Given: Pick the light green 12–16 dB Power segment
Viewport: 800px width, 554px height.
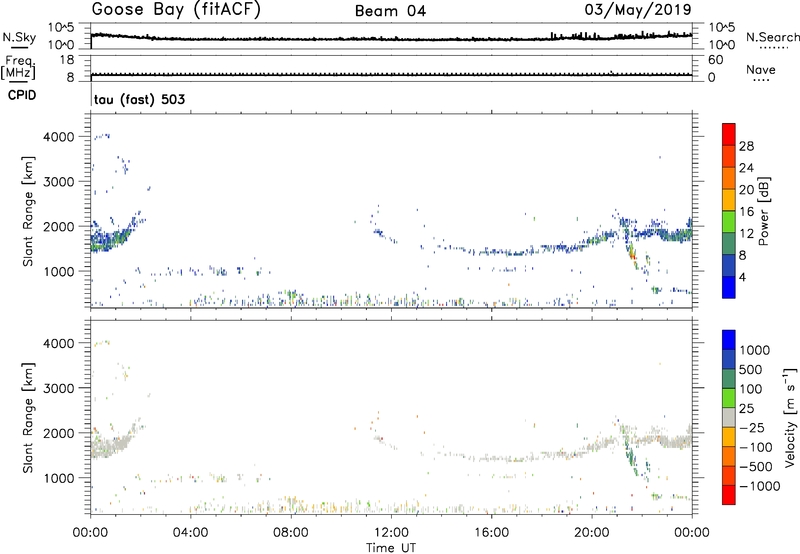Looking at the screenshot, I should coord(729,221).
